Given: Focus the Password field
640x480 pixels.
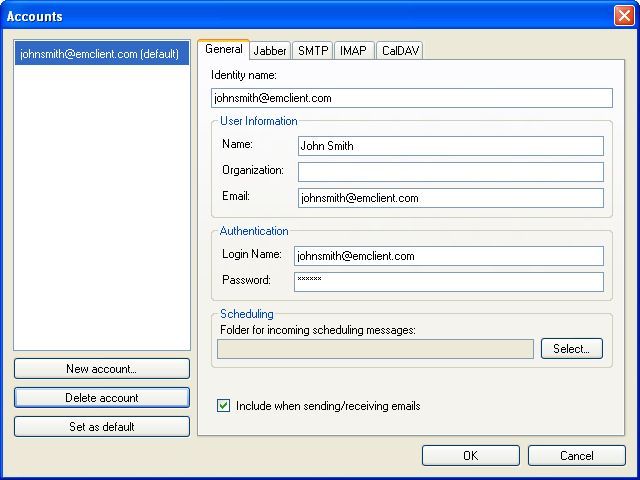Looking at the screenshot, I should coord(449,282).
